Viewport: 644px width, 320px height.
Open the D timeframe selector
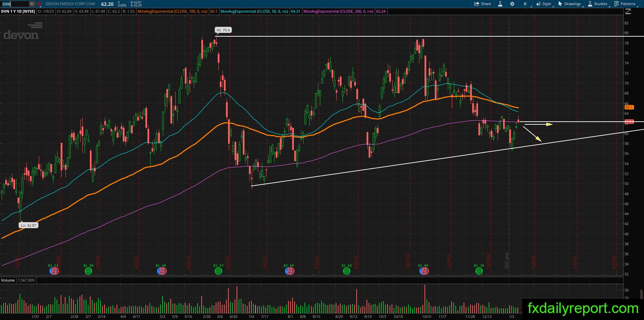tap(525, 4)
